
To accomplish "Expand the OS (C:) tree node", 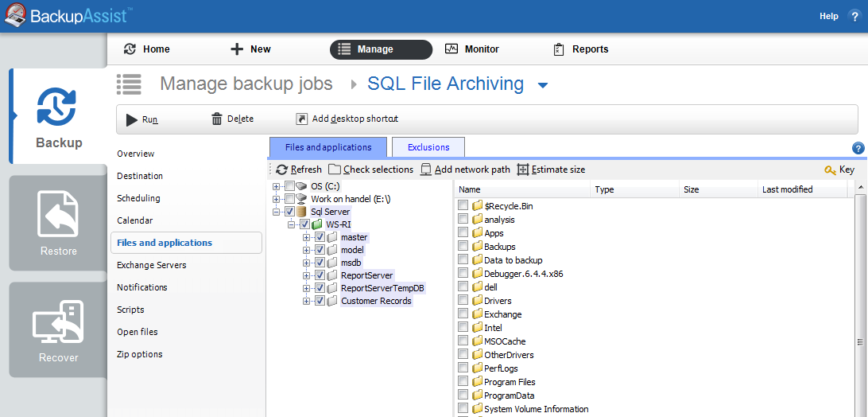I will pyautogui.click(x=276, y=185).
